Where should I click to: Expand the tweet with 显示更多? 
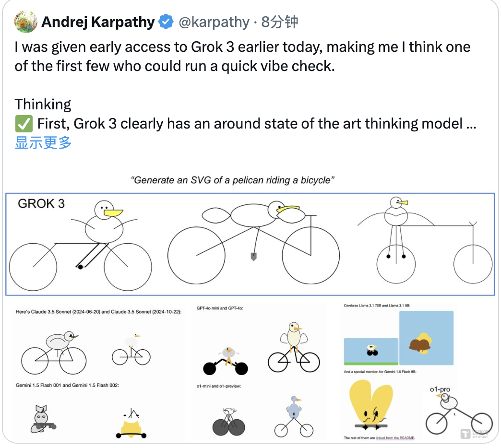43,142
